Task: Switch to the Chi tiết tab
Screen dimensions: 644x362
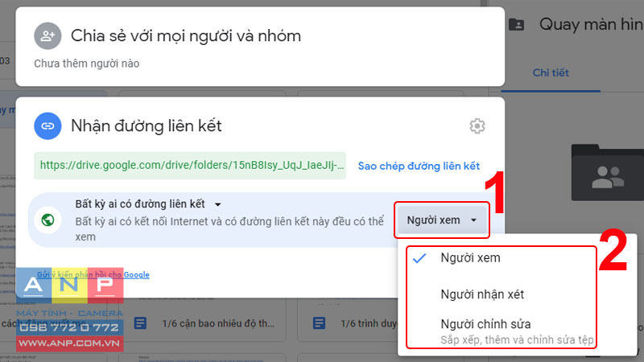Action: click(551, 73)
